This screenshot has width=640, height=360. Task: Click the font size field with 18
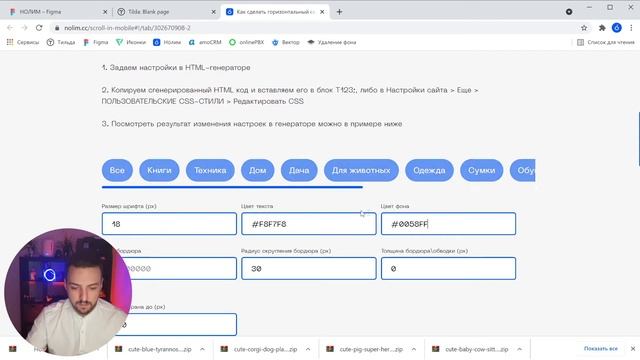pos(169,224)
